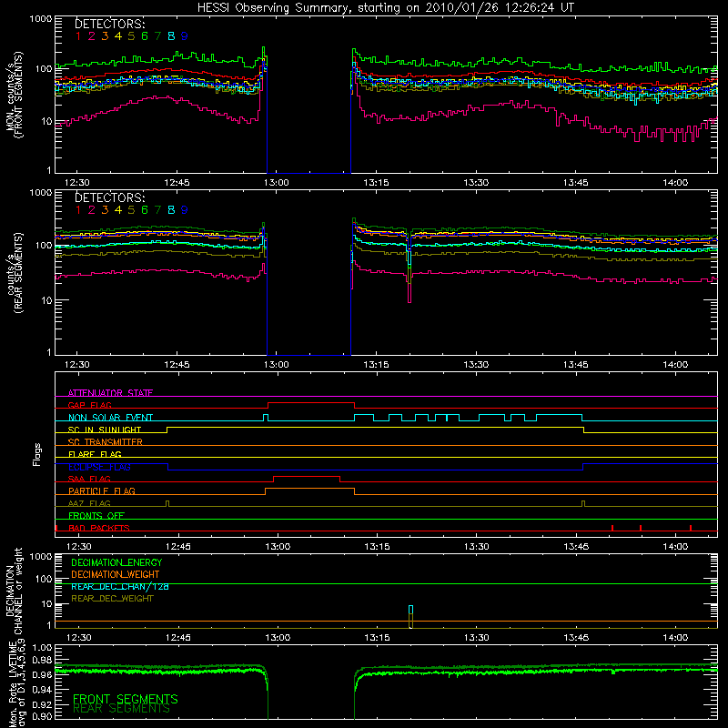Image resolution: width=728 pixels, height=728 pixels.
Task: Select detector 3 legend number in front segments plot
Action: point(105,36)
